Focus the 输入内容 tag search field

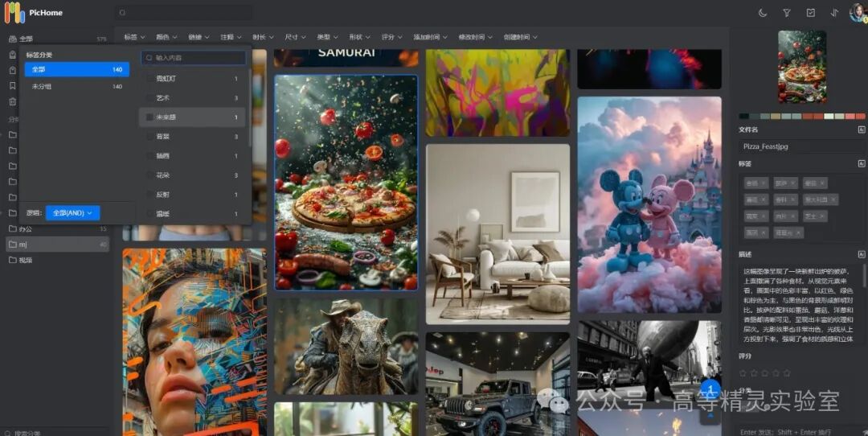(x=194, y=57)
